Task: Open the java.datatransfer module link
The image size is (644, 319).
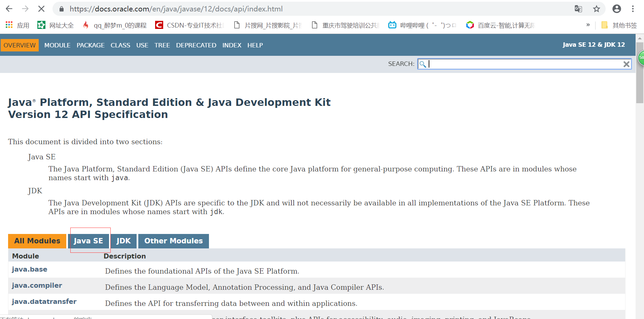Action: pos(44,302)
